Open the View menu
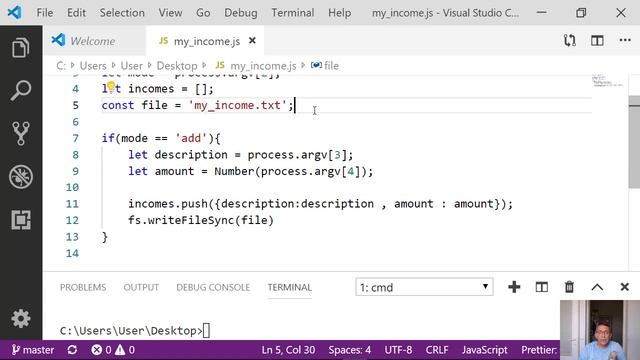Image resolution: width=640 pixels, height=360 pixels. tap(170, 13)
